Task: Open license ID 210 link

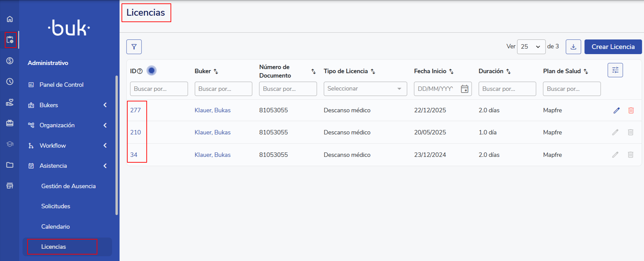Action: [135, 132]
